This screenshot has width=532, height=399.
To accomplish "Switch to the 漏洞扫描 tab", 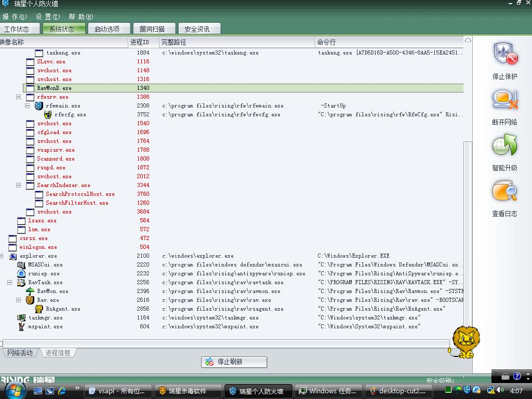I will coord(152,29).
